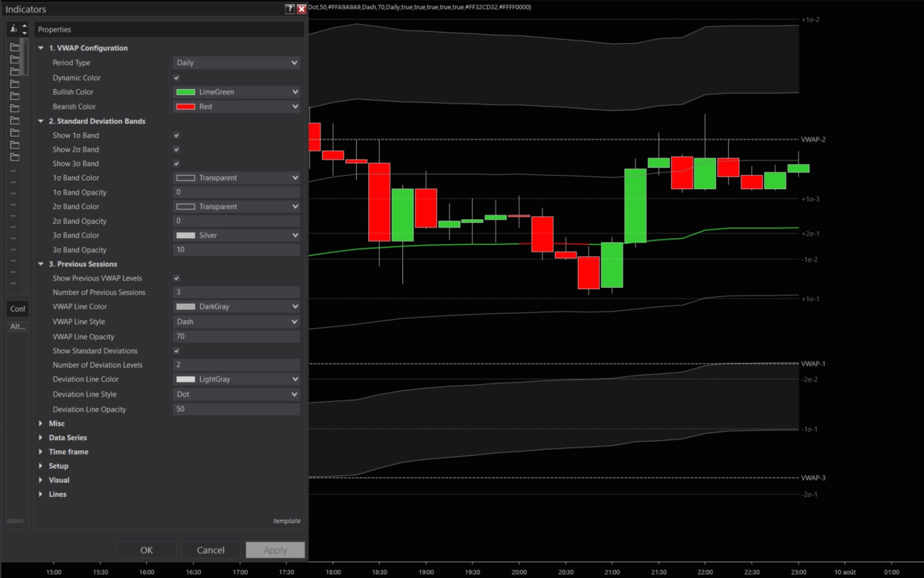Click the OK button
Image resolution: width=924 pixels, height=578 pixels.
tap(147, 550)
